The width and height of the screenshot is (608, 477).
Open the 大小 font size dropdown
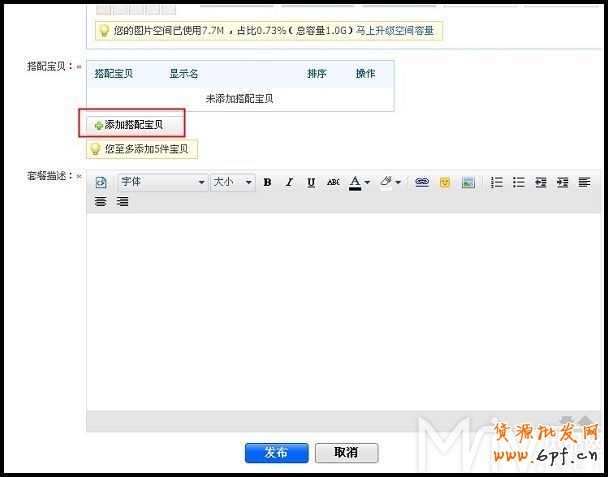click(x=233, y=183)
